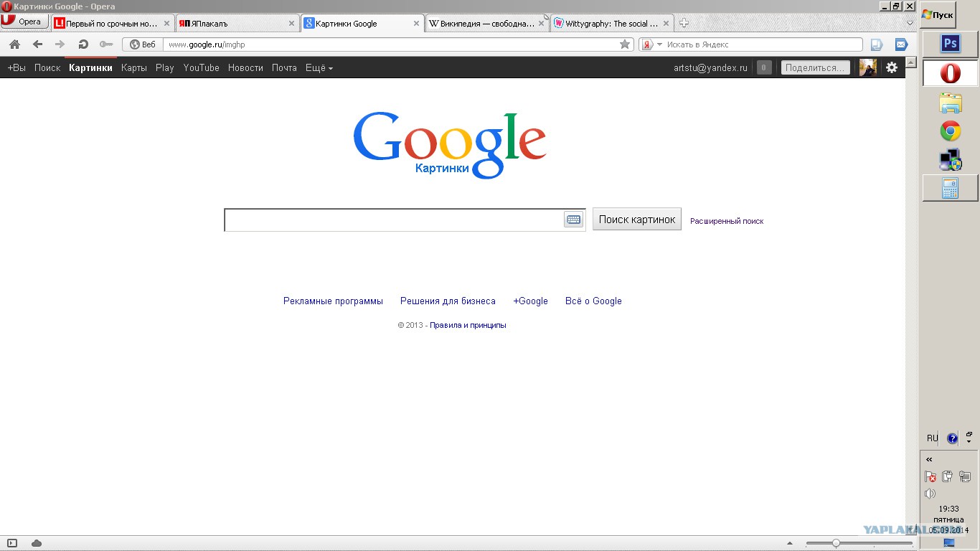Open the Пуск start button
Image resolution: width=980 pixels, height=551 pixels.
[938, 14]
